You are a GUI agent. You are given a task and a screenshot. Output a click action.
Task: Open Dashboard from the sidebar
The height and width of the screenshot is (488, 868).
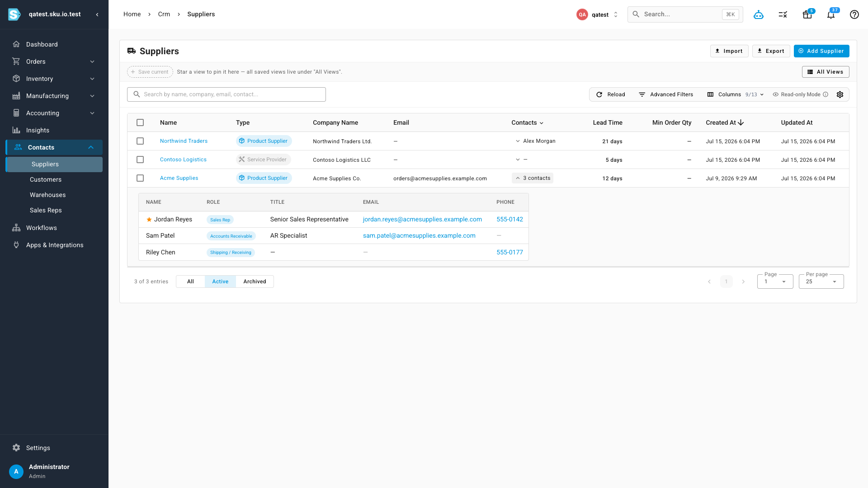(x=54, y=44)
